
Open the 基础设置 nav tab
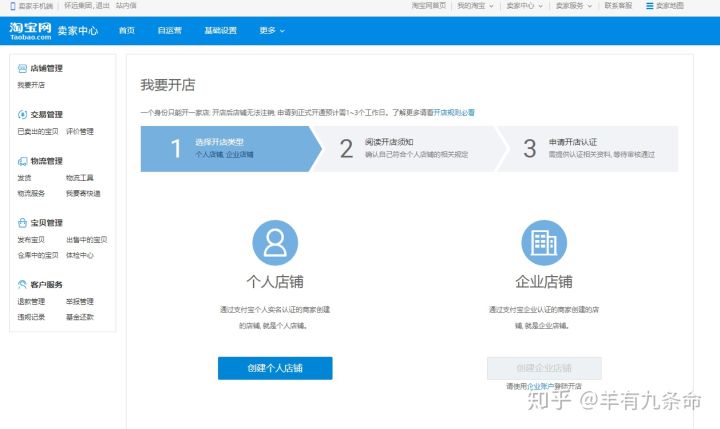pyautogui.click(x=221, y=31)
